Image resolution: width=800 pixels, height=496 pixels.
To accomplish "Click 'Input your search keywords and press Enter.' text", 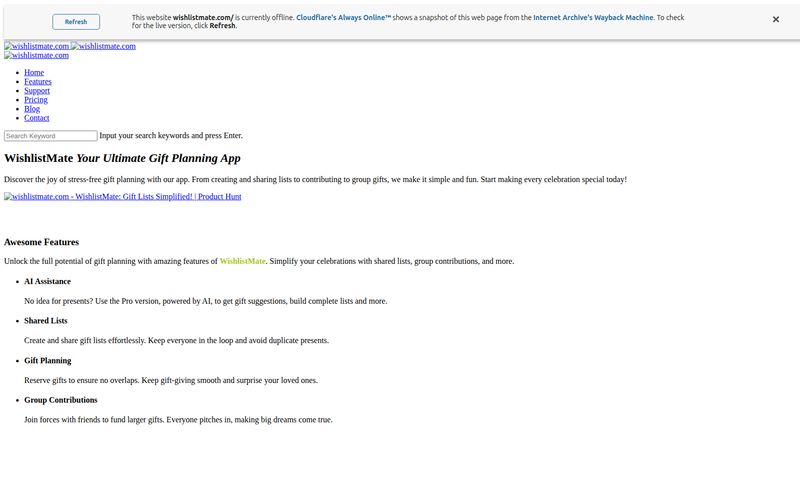I will coord(171,136).
